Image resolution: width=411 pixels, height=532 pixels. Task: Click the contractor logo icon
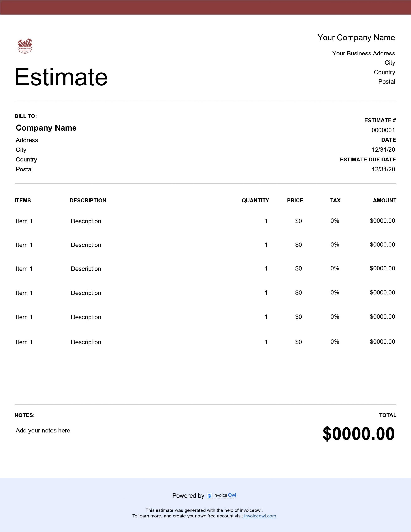click(25, 46)
